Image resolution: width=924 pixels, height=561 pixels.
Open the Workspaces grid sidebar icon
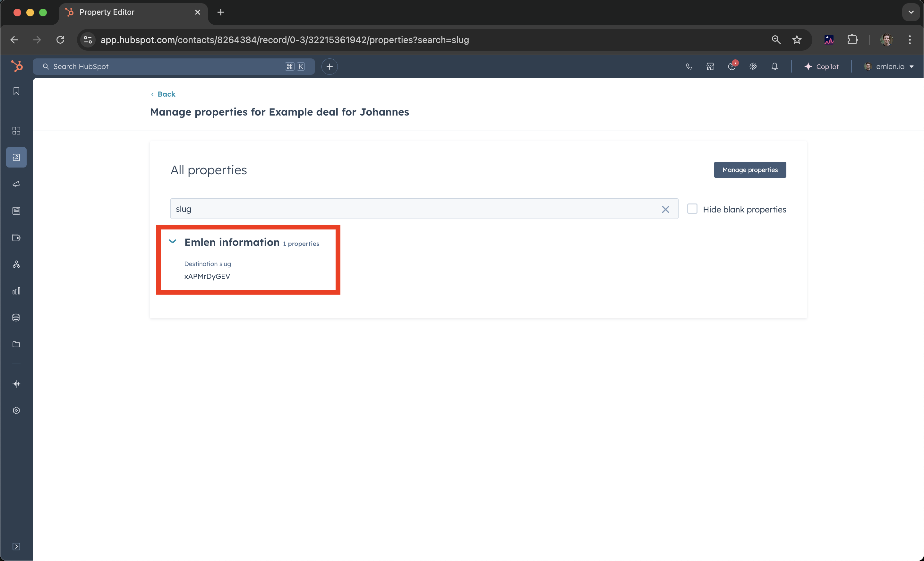coord(16,131)
